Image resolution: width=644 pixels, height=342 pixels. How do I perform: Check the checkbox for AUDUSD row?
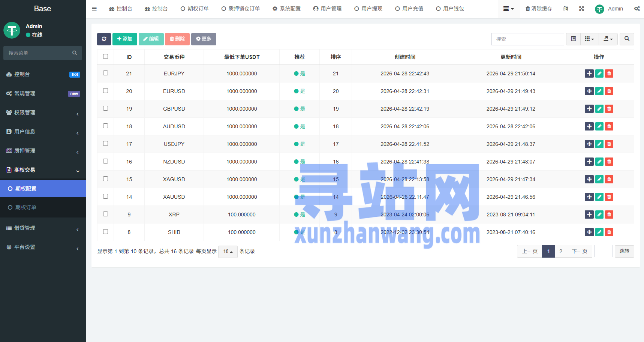coord(105,126)
